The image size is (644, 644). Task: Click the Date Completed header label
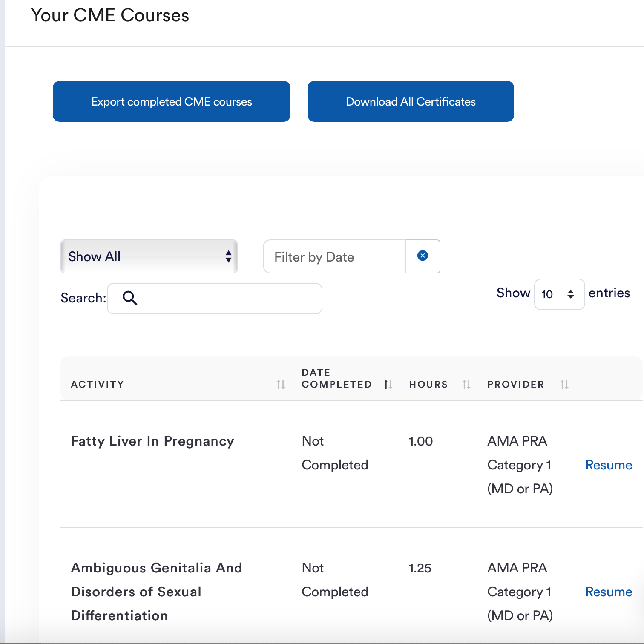pyautogui.click(x=336, y=378)
